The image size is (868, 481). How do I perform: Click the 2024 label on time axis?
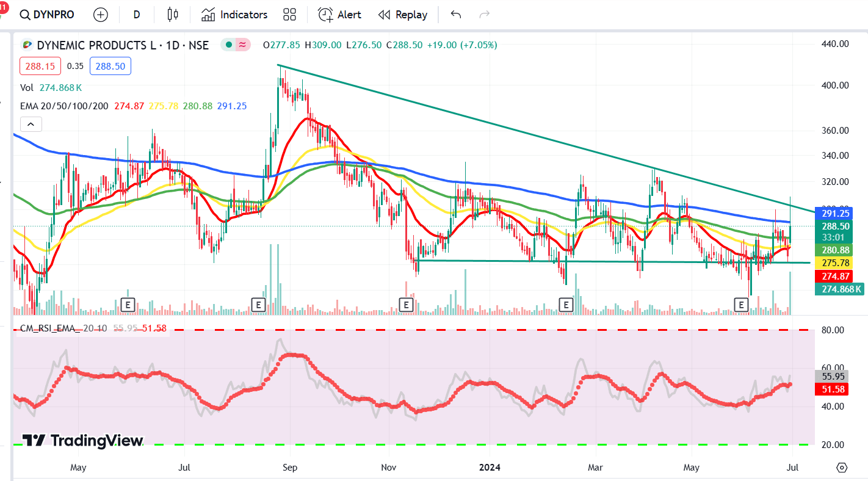pos(490,468)
